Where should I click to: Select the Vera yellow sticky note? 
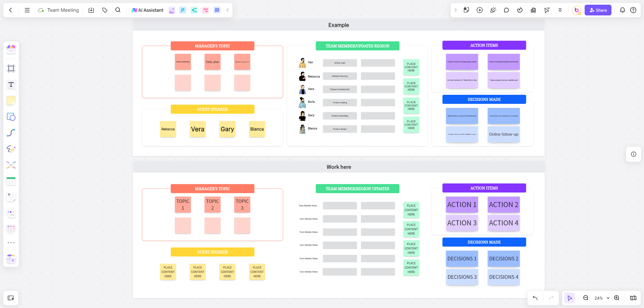[x=198, y=129]
